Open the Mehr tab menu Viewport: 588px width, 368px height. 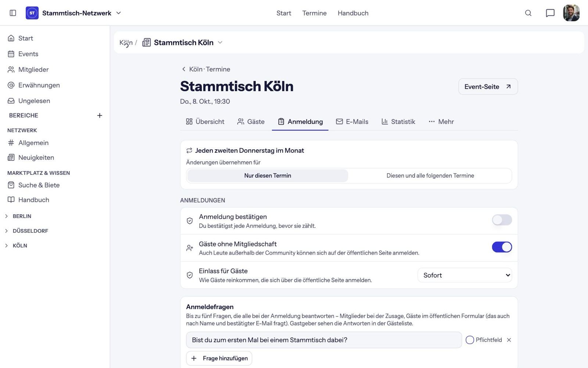(441, 121)
